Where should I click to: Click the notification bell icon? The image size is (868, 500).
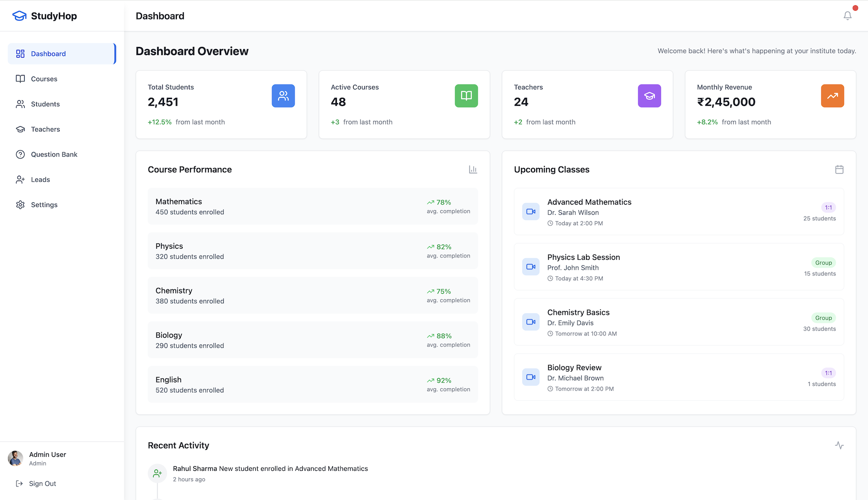(x=847, y=16)
